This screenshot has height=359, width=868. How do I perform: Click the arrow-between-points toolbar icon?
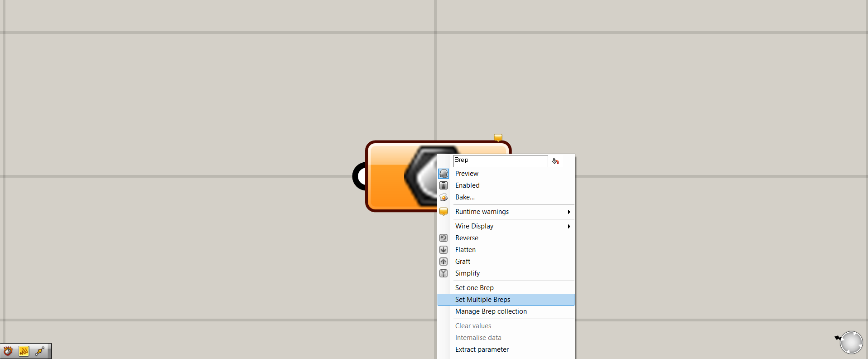click(x=40, y=351)
